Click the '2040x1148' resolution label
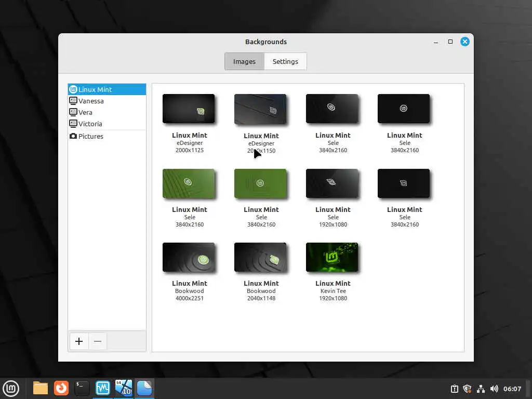 tap(261, 299)
